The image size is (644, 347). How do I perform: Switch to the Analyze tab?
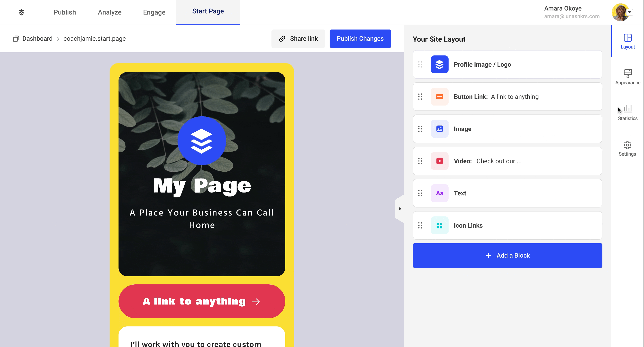pos(109,12)
